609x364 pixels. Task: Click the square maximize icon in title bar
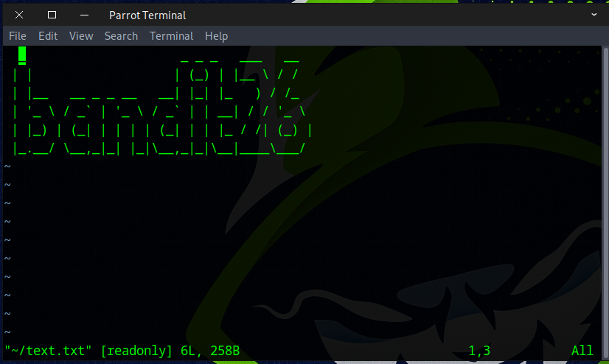[52, 15]
